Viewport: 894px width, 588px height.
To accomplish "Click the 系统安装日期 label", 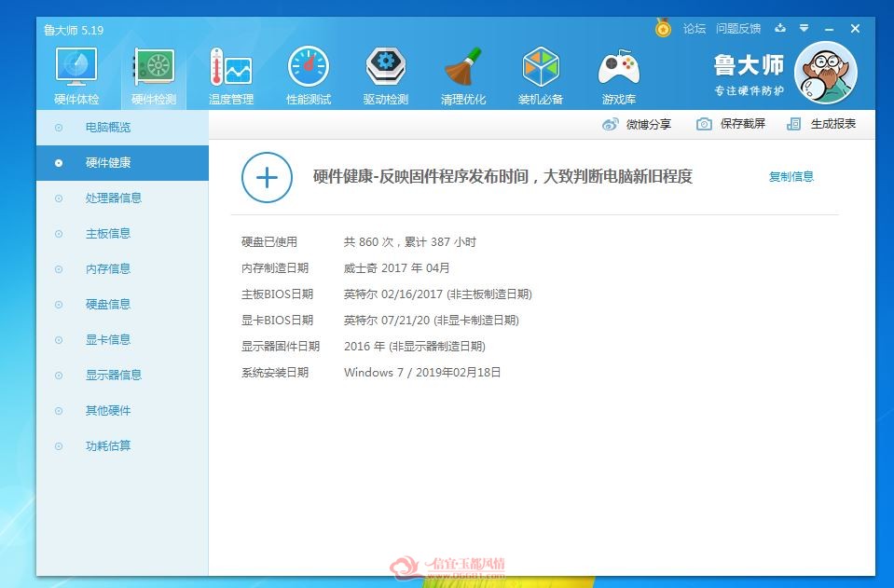I will (x=275, y=373).
